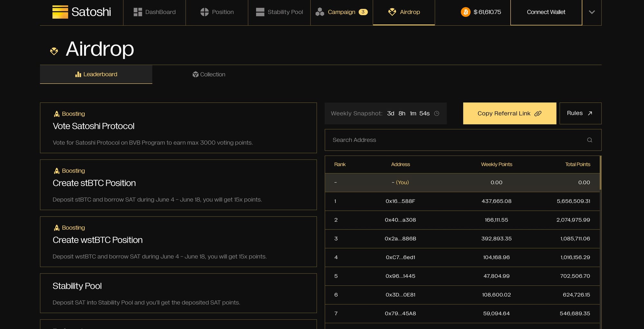
Task: Click the Connect Wallet button
Action: pos(546,12)
